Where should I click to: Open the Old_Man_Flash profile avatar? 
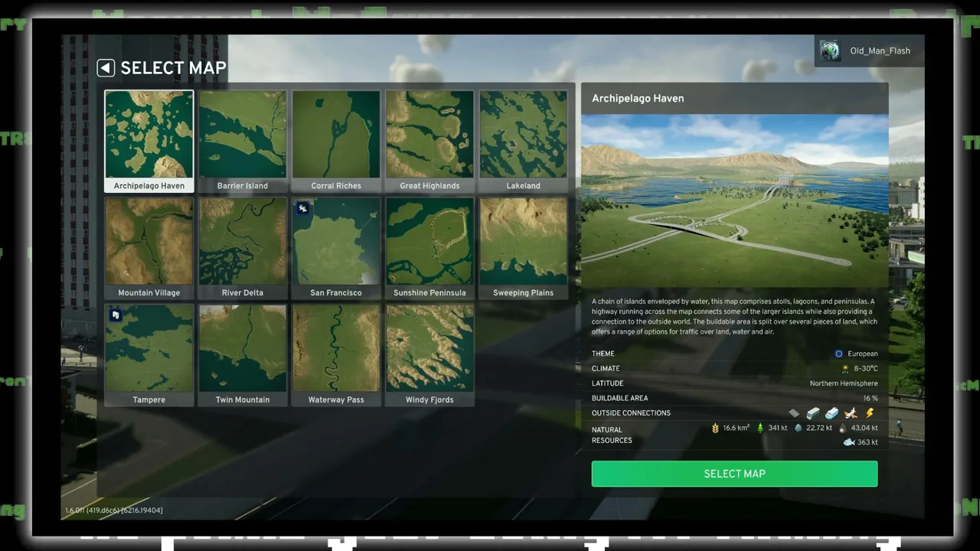pos(830,51)
